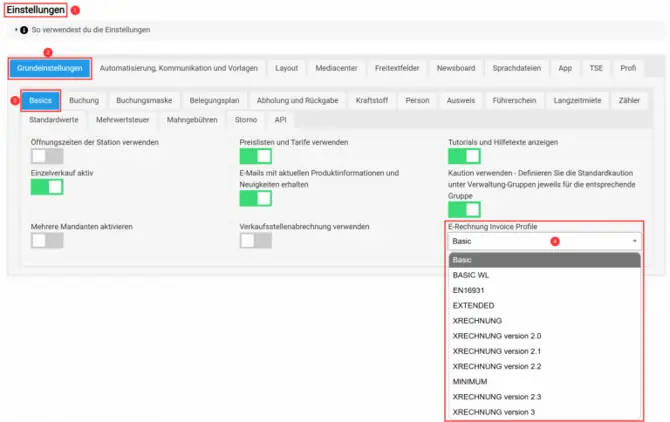Click the 'Einstellungen' page heading
Image resolution: width=670 pixels, height=422 pixels.
pyautogui.click(x=35, y=10)
